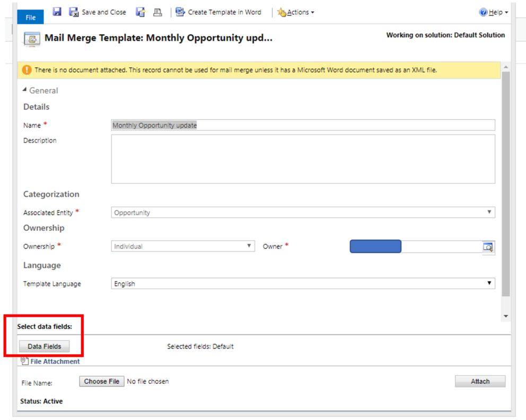Click the Save disk icon
This screenshot has width=526, height=420.
[x=57, y=12]
